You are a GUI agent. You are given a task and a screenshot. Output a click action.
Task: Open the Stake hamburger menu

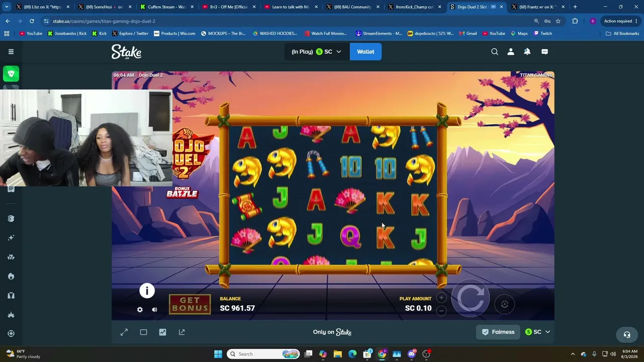click(11, 51)
